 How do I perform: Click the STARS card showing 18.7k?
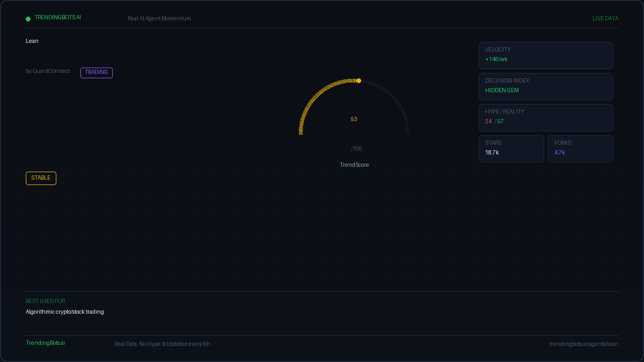(x=511, y=149)
